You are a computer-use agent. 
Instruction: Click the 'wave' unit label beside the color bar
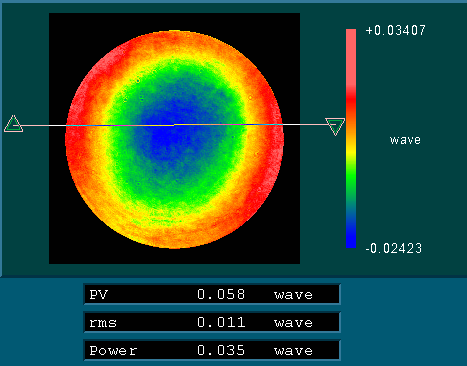(x=405, y=140)
